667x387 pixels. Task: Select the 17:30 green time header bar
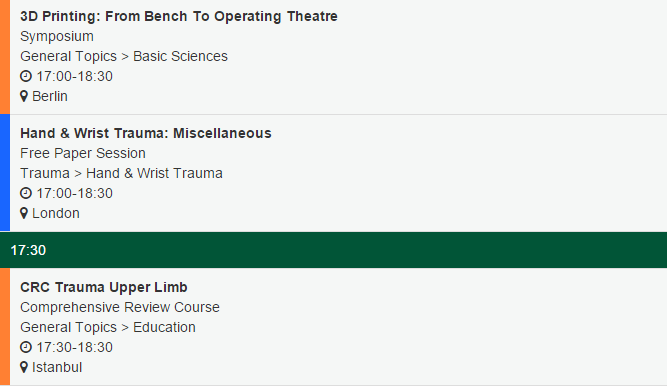point(334,250)
